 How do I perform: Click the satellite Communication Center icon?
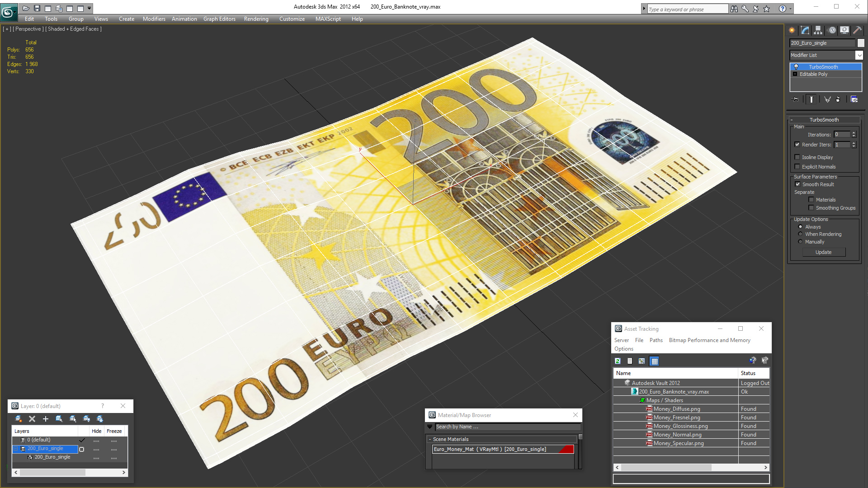tap(755, 9)
